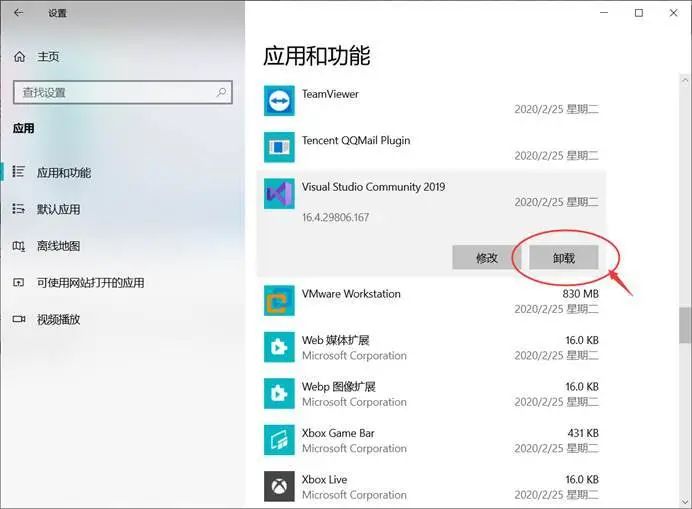Select the Xbox Game Bar icon
This screenshot has height=509, width=692.
point(278,440)
